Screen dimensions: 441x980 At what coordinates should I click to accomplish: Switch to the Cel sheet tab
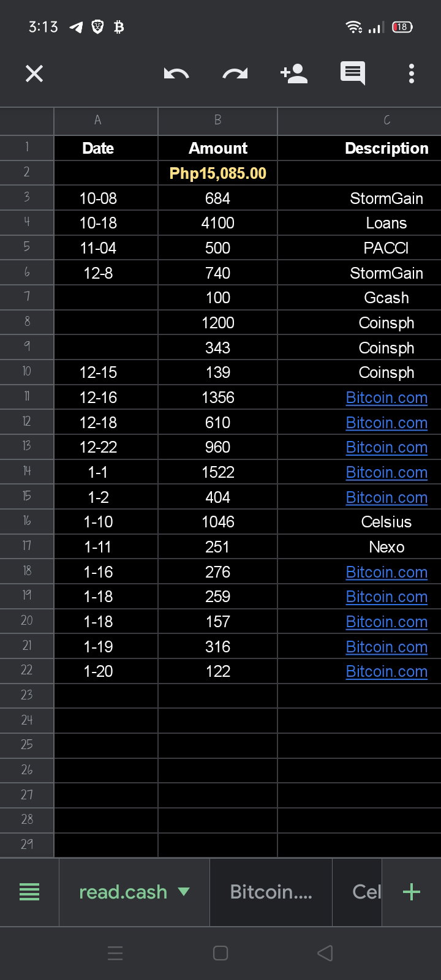tap(358, 892)
